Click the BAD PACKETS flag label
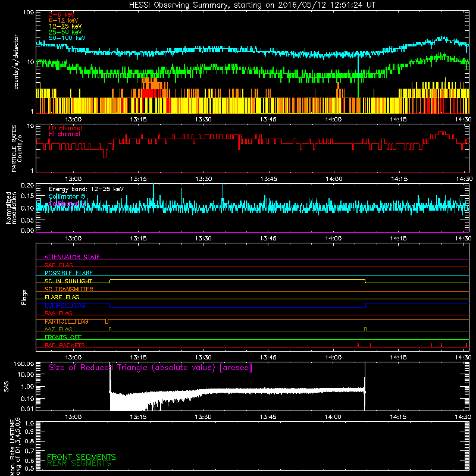The width and height of the screenshot is (476, 476). tap(65, 345)
